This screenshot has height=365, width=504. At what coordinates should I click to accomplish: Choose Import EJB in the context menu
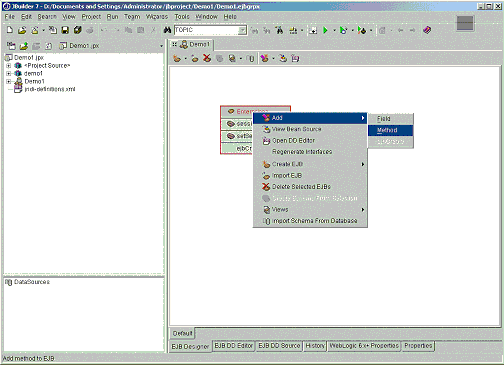coord(310,176)
